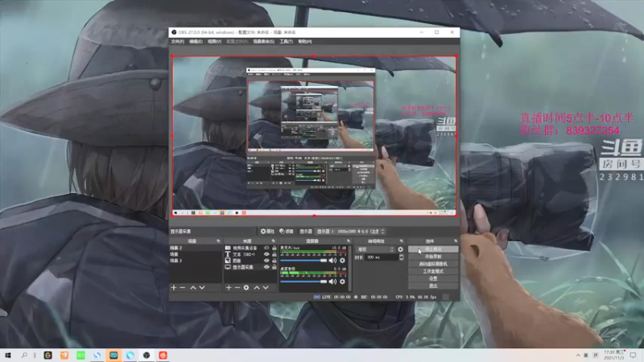Open the Windows Start menu
This screenshot has width=644, height=362.
tap(8, 356)
